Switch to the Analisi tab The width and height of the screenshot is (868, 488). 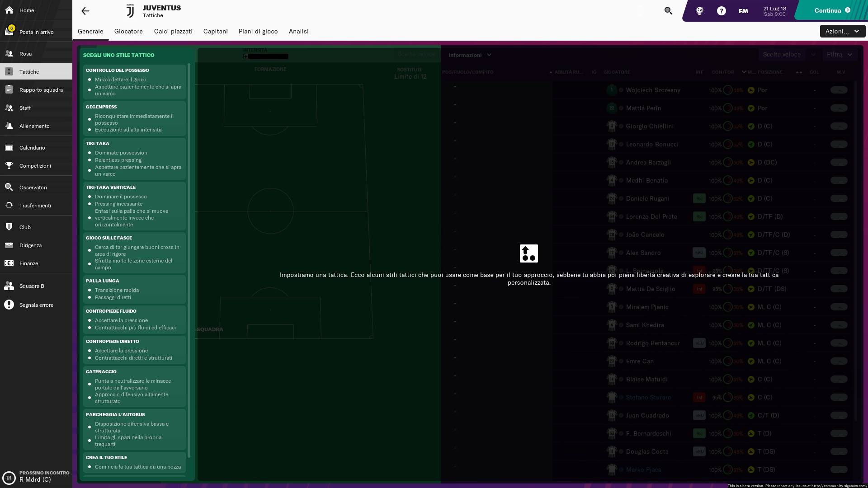click(299, 31)
